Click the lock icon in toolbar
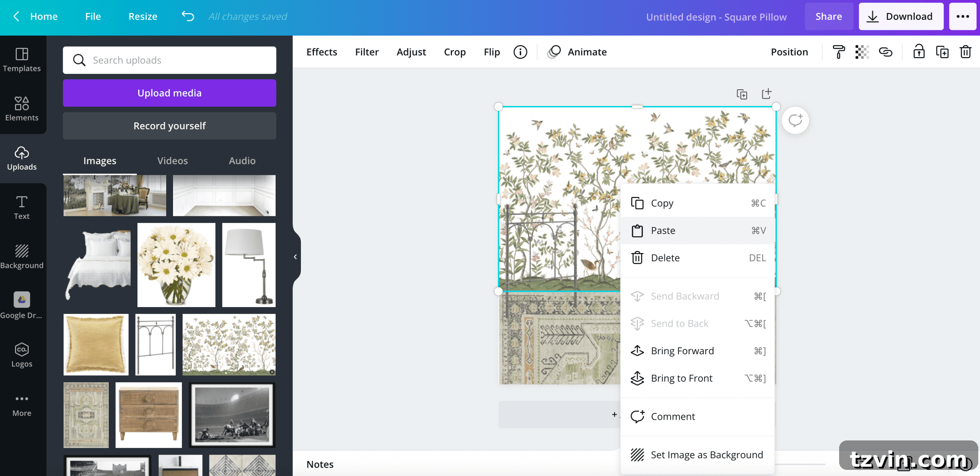 [919, 52]
